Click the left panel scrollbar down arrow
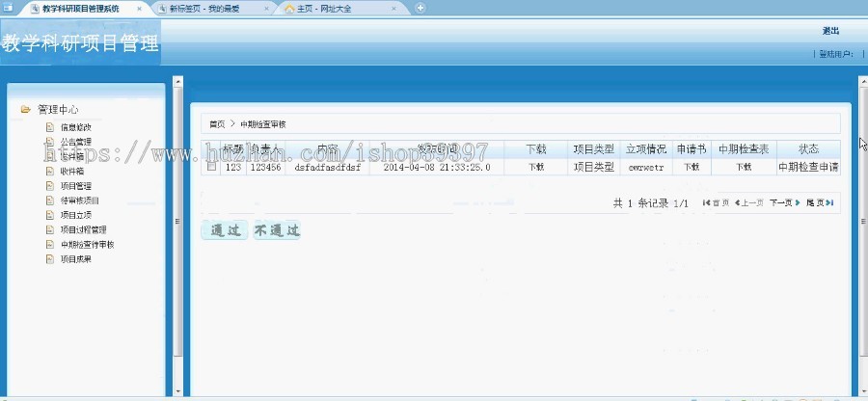 point(177,391)
